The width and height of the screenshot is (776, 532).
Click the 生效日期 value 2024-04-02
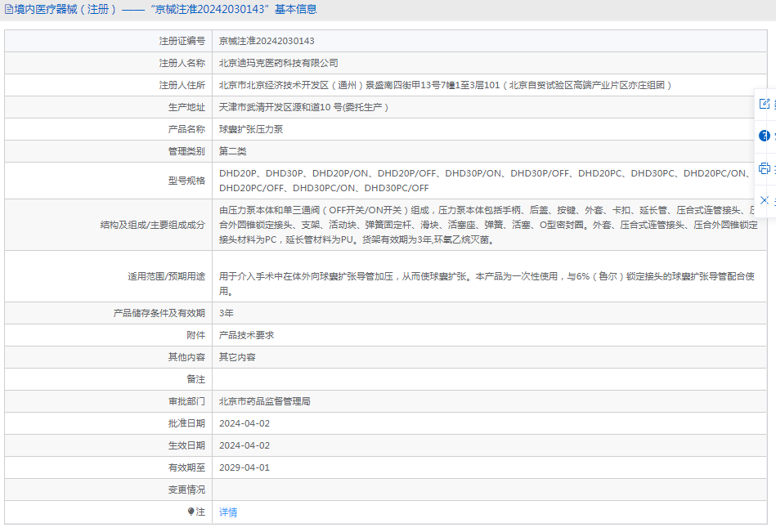point(244,445)
